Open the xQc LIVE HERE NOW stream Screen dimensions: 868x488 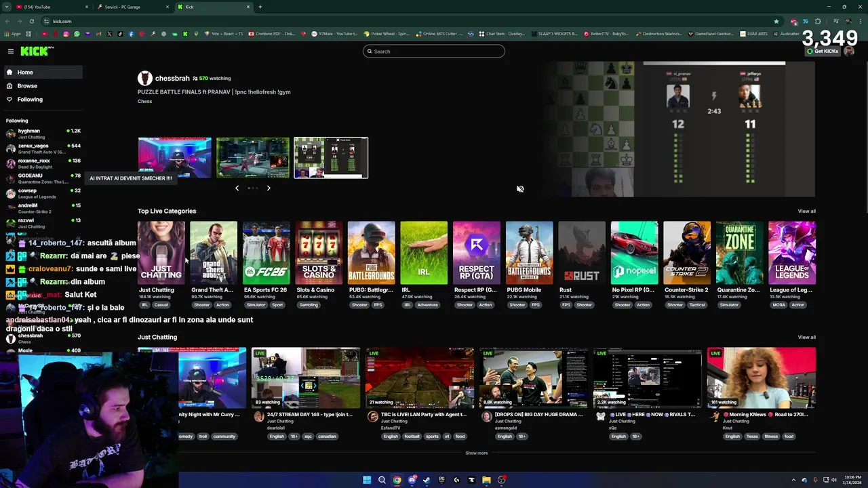click(648, 378)
